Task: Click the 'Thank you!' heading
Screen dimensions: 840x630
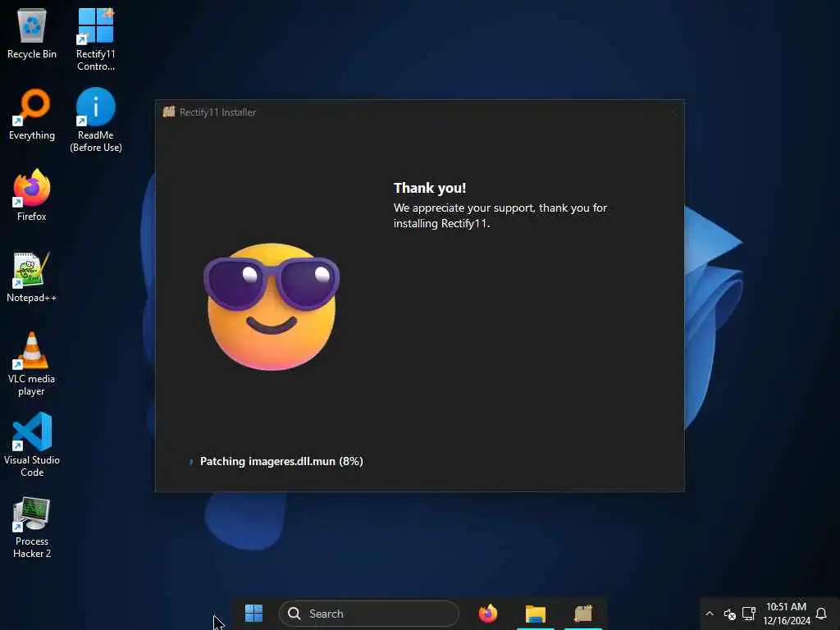Action: click(x=430, y=188)
